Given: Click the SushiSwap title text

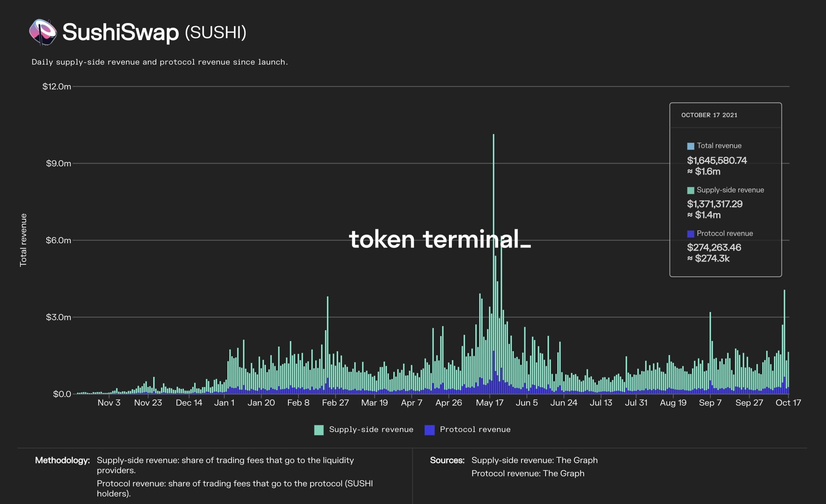Looking at the screenshot, I should tap(121, 32).
